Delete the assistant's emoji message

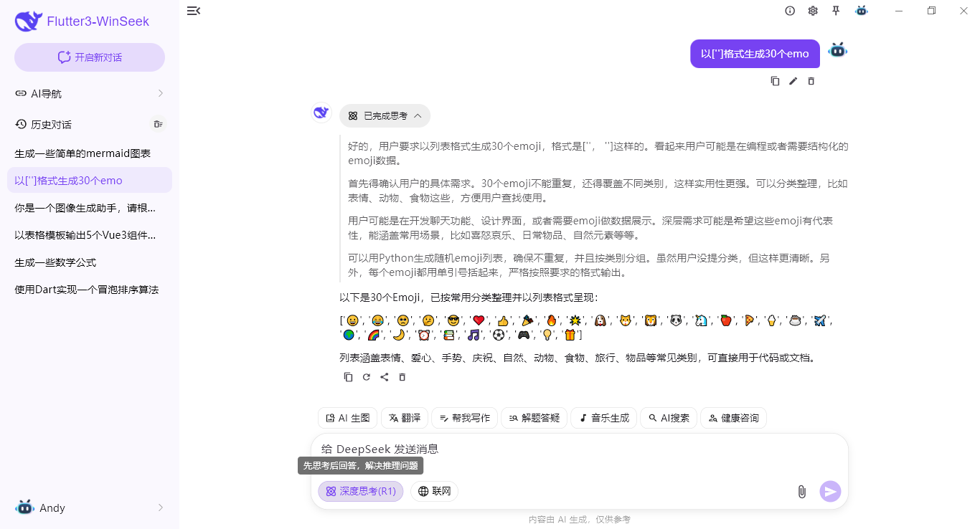(x=402, y=376)
